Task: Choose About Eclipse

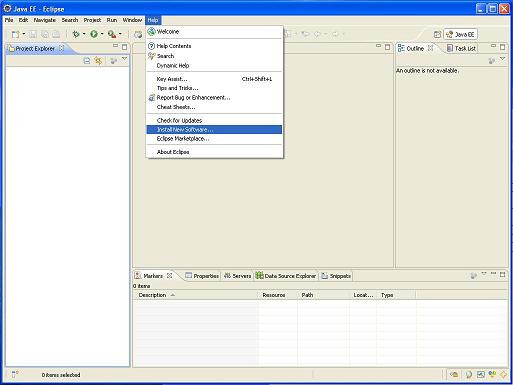Action: pyautogui.click(x=214, y=152)
